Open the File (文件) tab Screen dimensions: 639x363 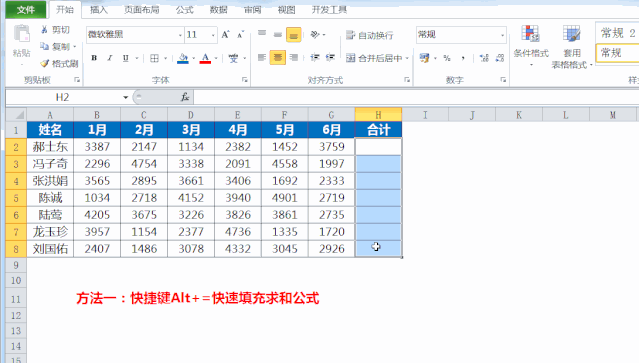(26, 10)
